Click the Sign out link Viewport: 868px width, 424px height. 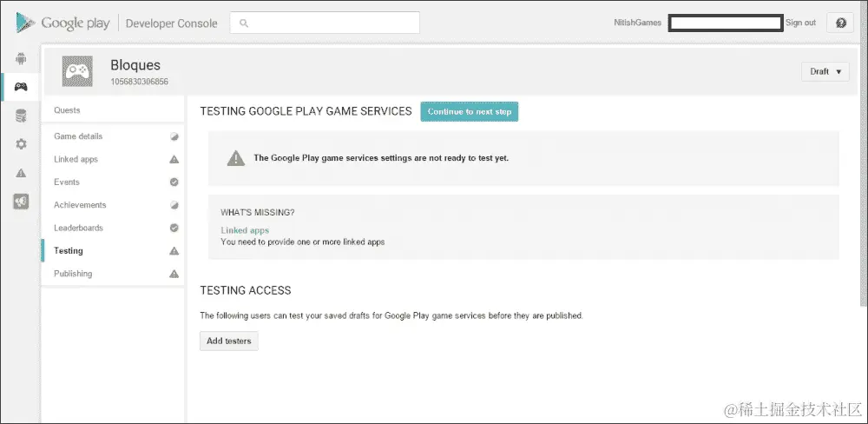coord(800,23)
